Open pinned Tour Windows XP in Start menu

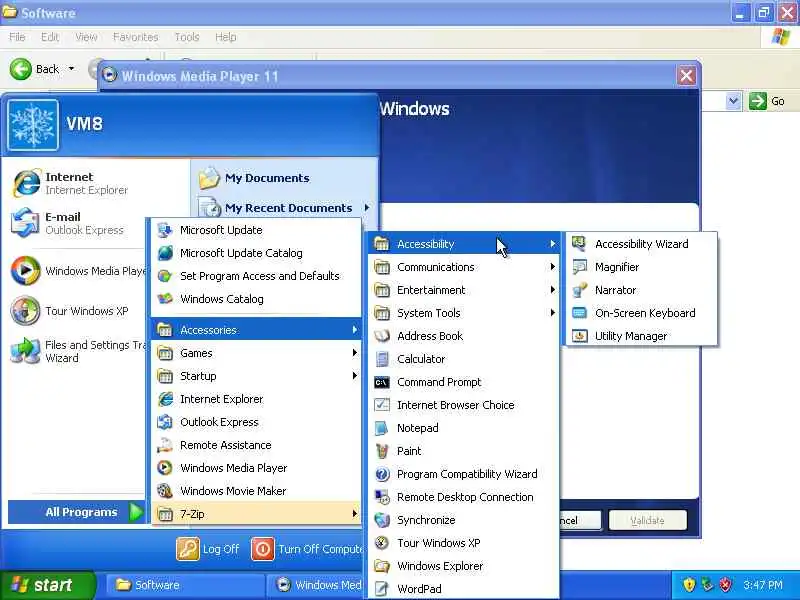pyautogui.click(x=77, y=311)
